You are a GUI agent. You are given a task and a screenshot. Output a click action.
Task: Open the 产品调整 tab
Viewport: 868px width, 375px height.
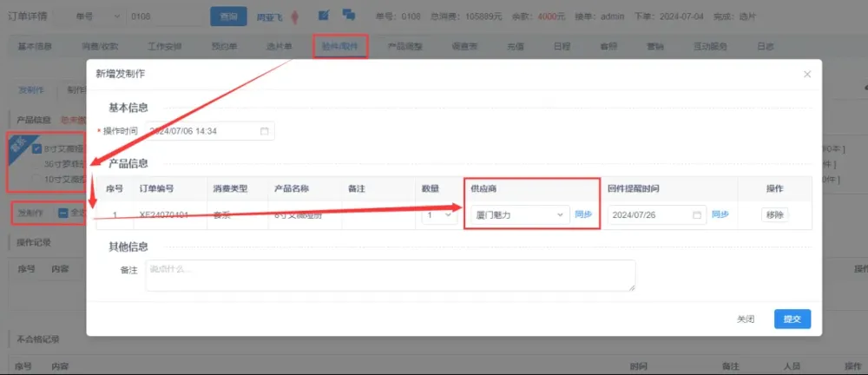(407, 45)
